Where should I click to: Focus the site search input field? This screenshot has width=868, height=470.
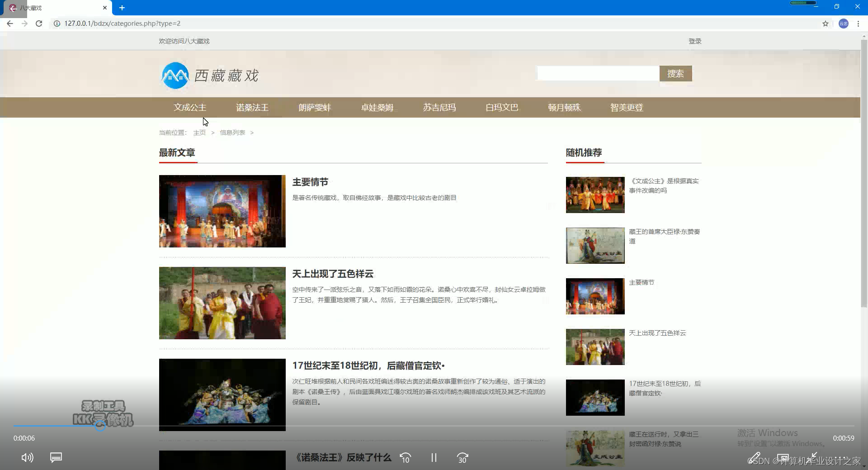[x=598, y=73]
